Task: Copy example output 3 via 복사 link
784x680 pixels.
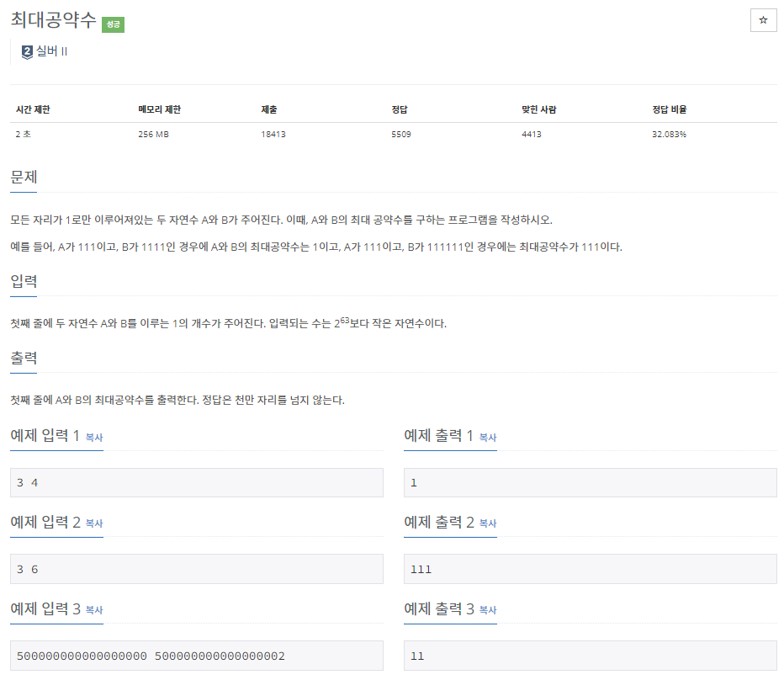Action: (488, 610)
